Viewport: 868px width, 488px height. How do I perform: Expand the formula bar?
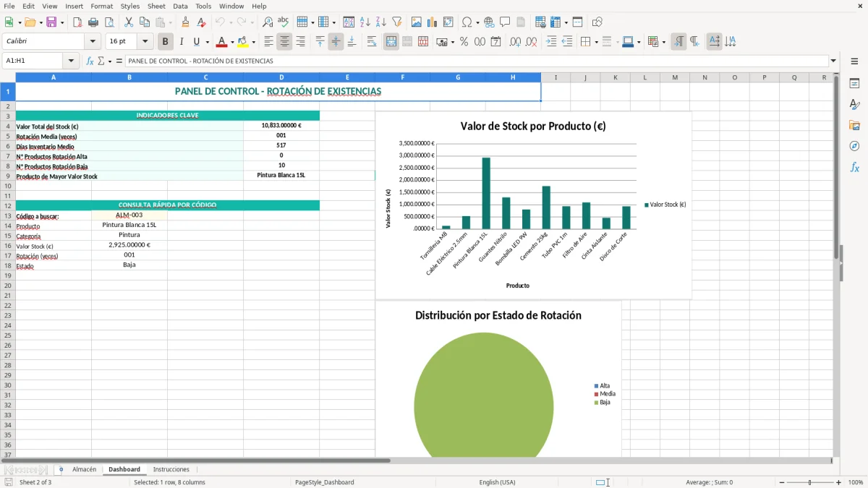834,61
